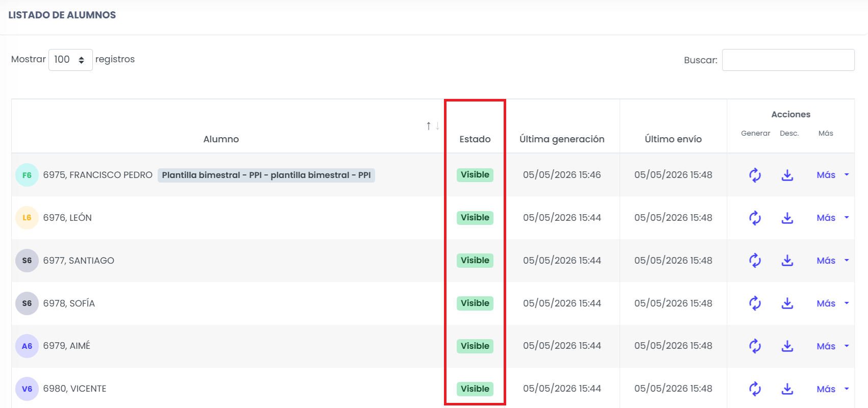The height and width of the screenshot is (408, 868).
Task: Click avatar badge F6 for Francisco Pedro
Action: pos(27,175)
